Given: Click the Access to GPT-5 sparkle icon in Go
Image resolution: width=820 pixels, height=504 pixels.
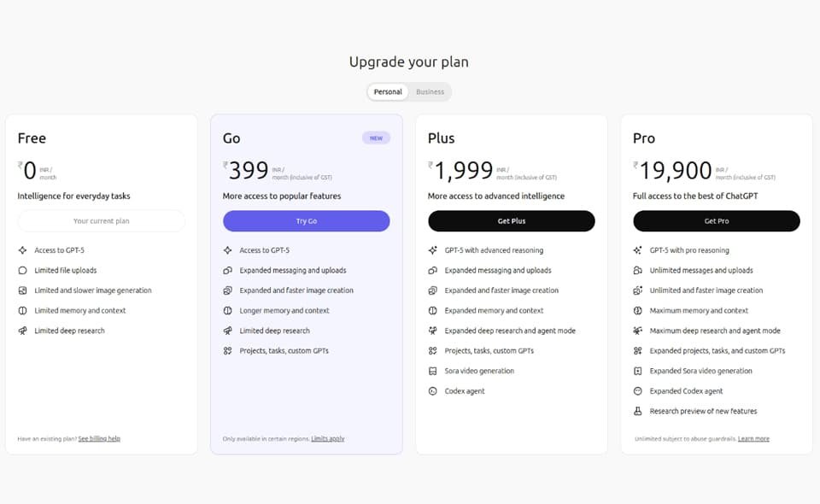Looking at the screenshot, I should (x=227, y=250).
